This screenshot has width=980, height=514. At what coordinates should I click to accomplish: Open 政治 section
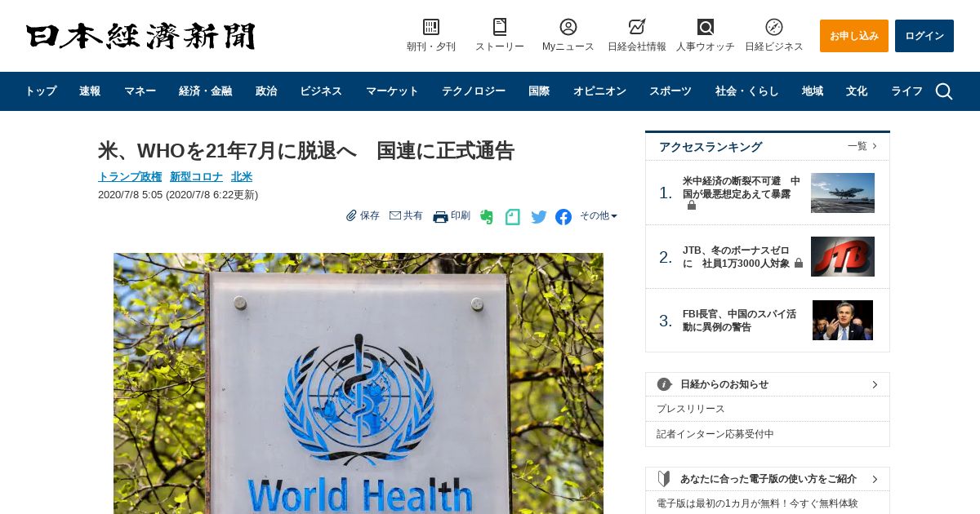(266, 91)
